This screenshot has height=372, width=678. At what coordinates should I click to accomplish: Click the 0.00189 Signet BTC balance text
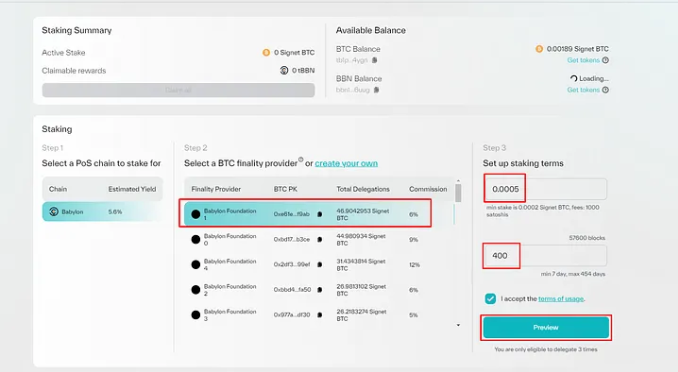[x=577, y=49]
